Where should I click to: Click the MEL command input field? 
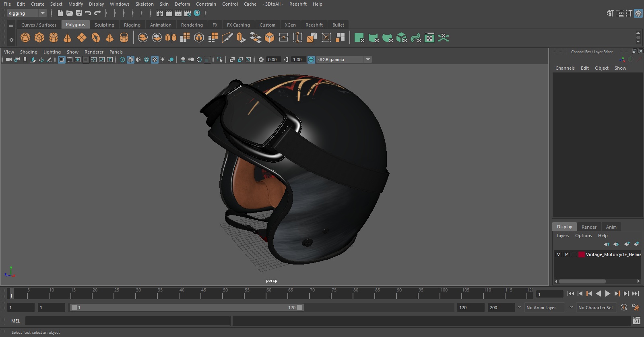[127, 321]
